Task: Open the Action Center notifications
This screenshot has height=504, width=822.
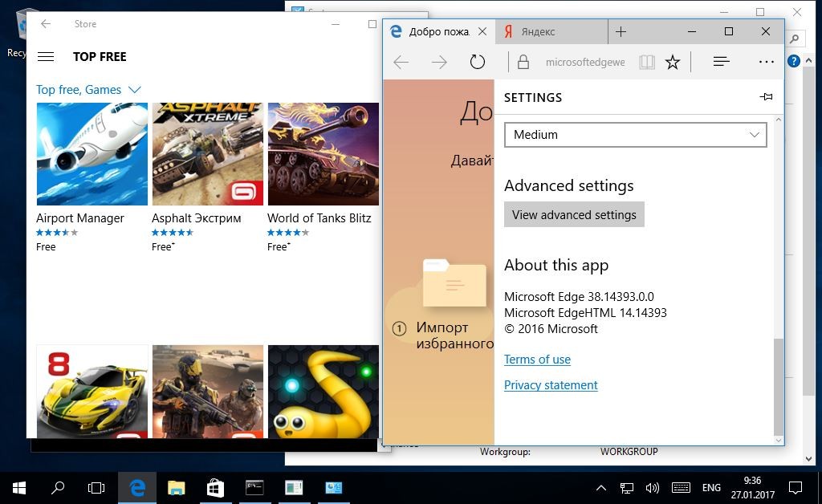Action: [796, 488]
